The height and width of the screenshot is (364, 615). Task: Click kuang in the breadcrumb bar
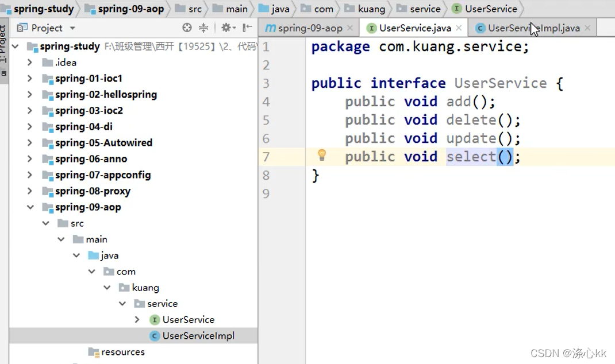(365, 9)
